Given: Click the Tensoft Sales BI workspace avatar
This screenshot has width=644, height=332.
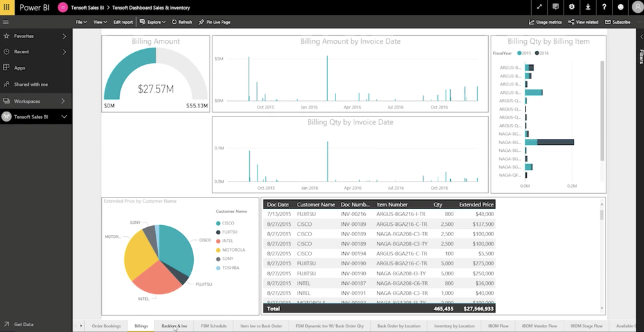Looking at the screenshot, I should pos(6,117).
